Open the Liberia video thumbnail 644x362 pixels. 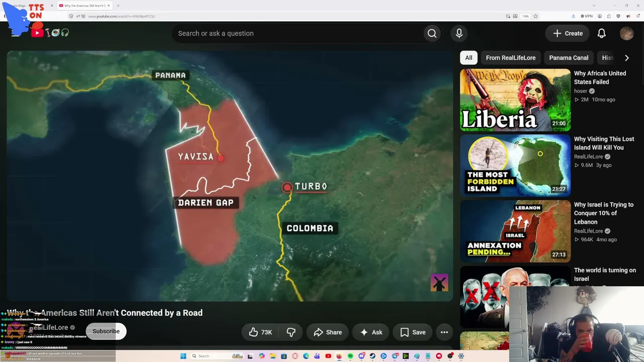[515, 100]
